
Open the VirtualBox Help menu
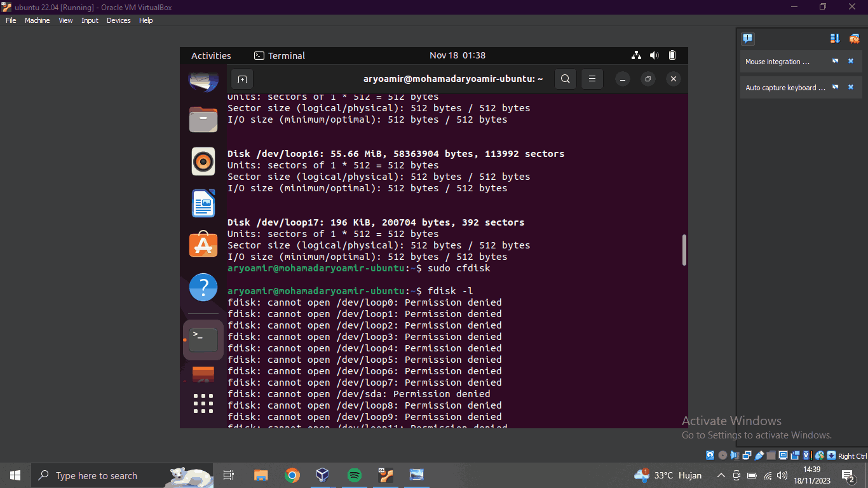pyautogui.click(x=146, y=20)
